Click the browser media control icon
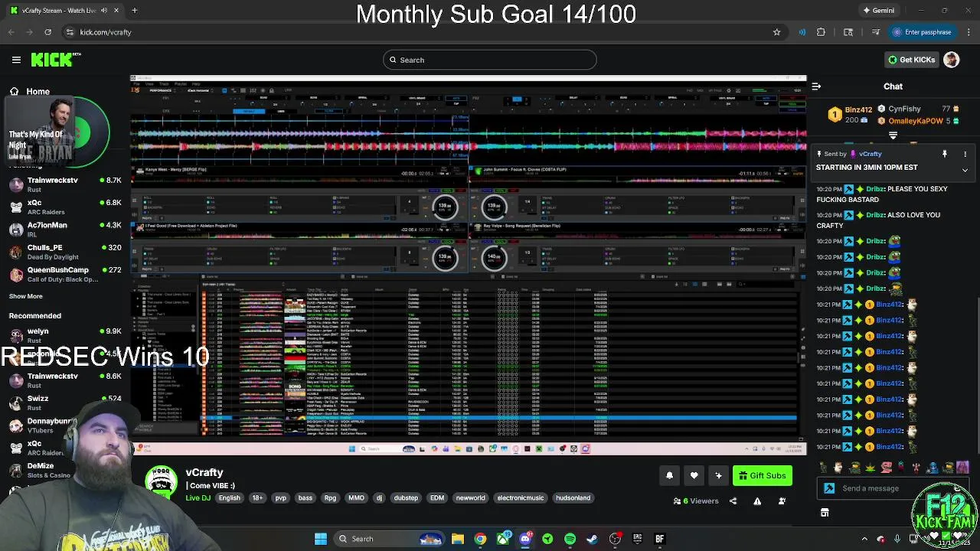 (875, 32)
